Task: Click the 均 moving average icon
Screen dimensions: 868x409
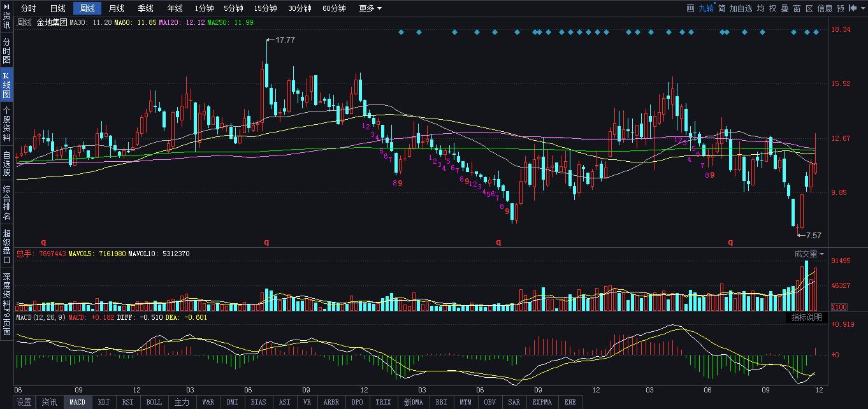Action: (761, 8)
